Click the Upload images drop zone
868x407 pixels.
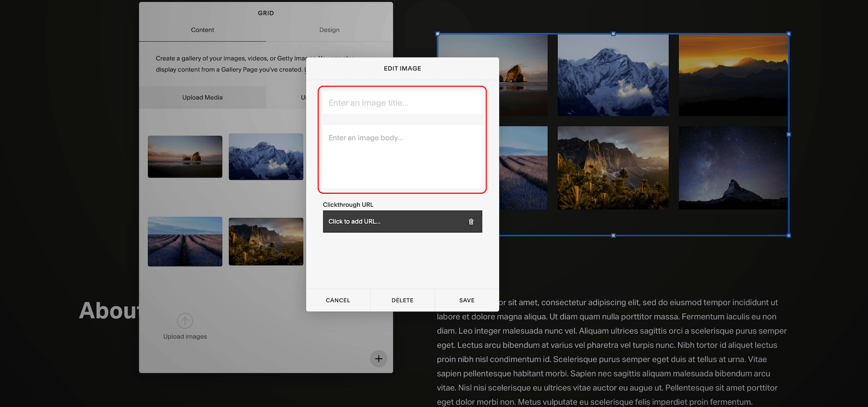point(185,328)
